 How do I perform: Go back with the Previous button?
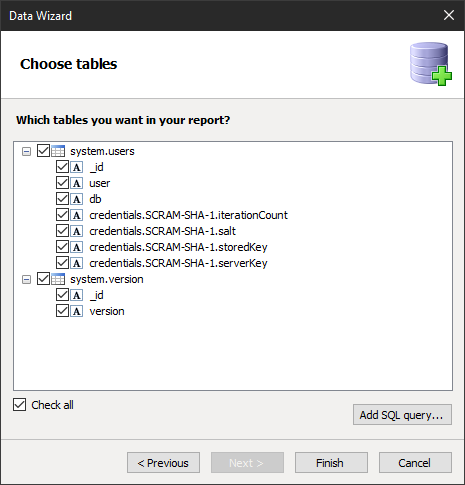click(x=163, y=463)
